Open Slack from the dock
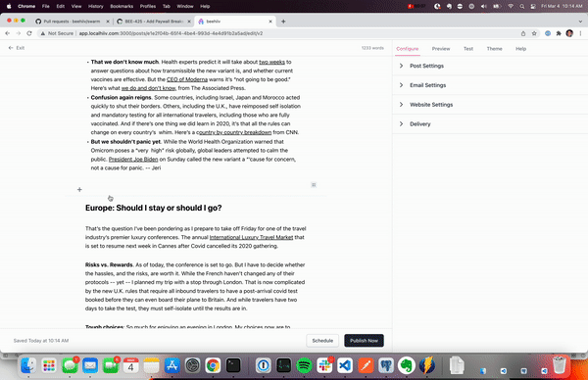This screenshot has width=588, height=380. pos(324,365)
